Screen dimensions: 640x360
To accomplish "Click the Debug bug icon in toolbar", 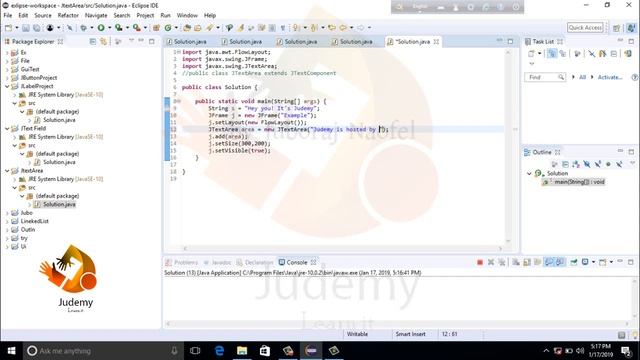I will coord(83,28).
